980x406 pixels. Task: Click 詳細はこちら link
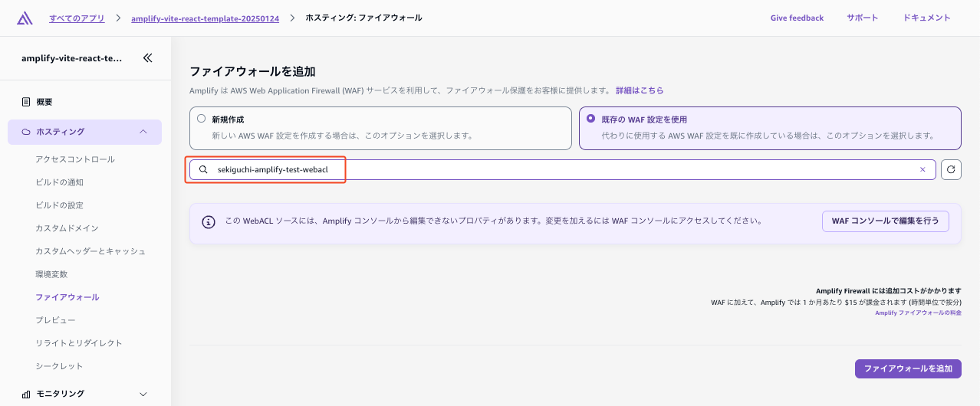tap(640, 90)
